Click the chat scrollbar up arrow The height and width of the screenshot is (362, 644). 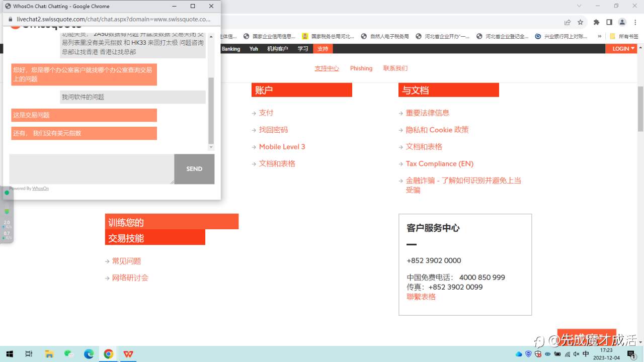click(x=211, y=37)
